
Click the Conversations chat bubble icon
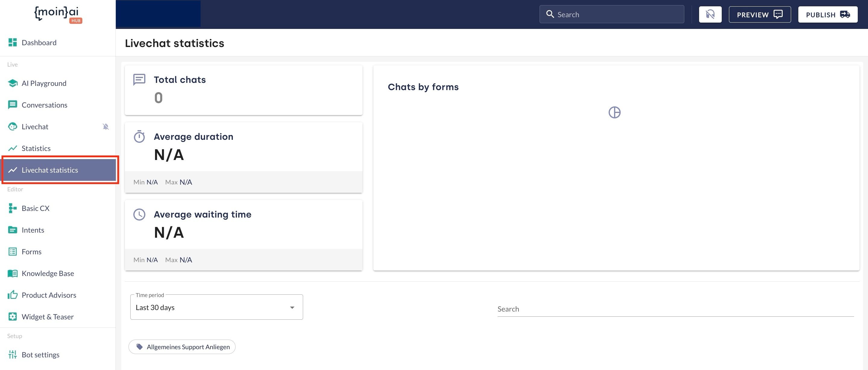click(x=12, y=105)
